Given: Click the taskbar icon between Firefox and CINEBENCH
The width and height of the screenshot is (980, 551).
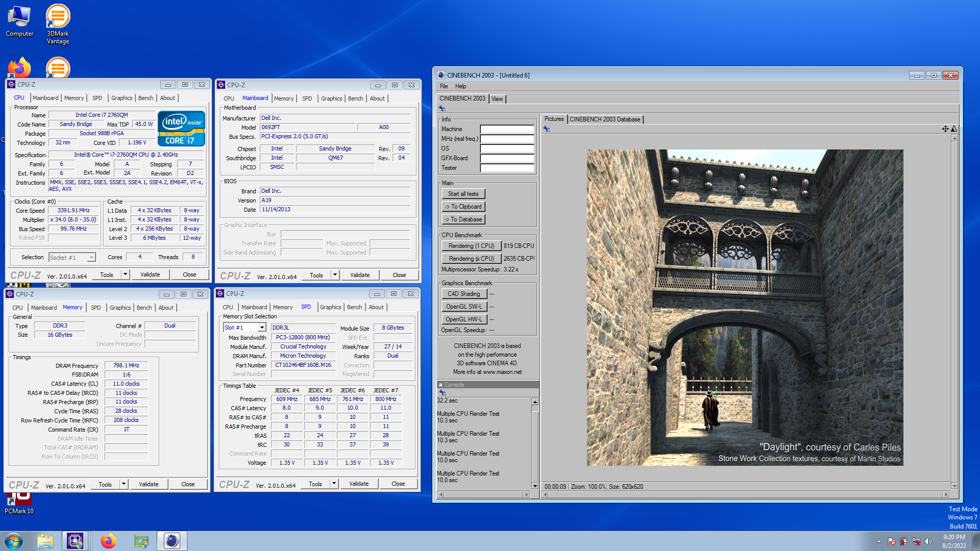Looking at the screenshot, I should 141,541.
